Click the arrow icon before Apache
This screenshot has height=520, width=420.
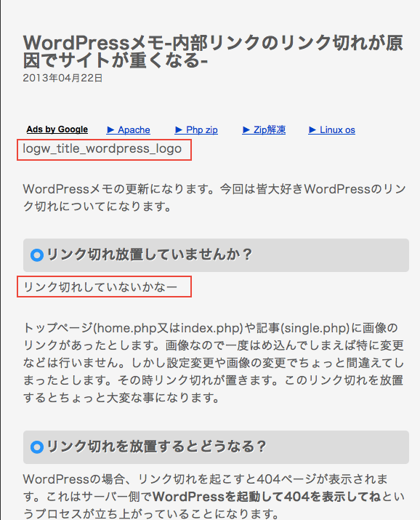click(x=110, y=130)
